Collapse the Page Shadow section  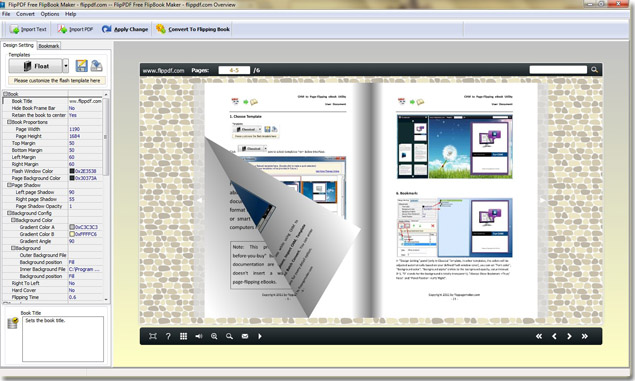(x=9, y=185)
